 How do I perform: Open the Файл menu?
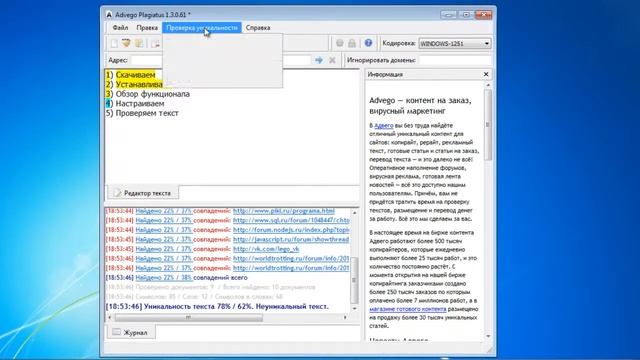[120, 28]
